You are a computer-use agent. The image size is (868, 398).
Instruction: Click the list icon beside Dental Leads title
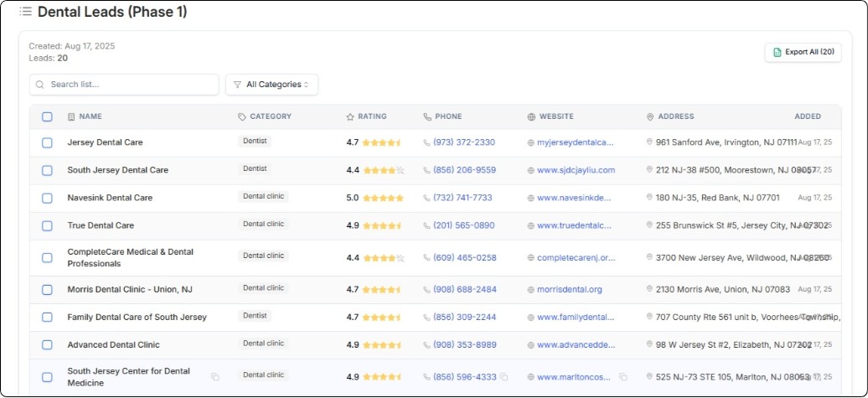point(25,12)
